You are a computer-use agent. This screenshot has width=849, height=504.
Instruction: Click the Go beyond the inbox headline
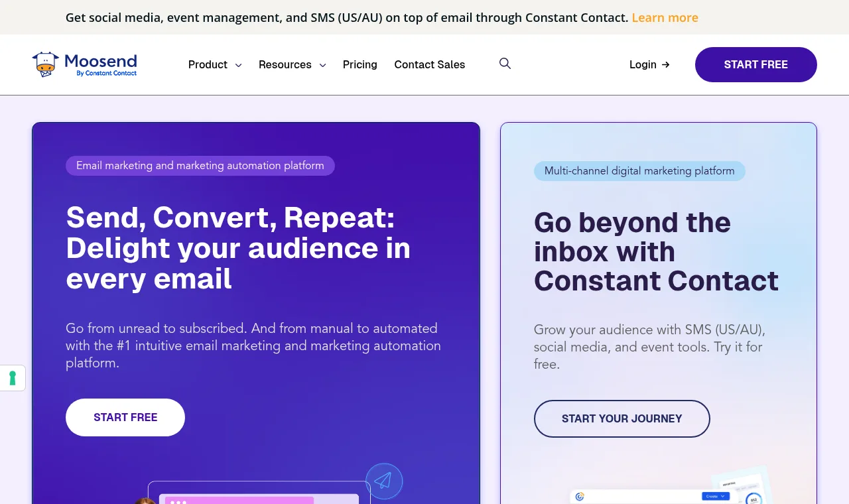656,251
